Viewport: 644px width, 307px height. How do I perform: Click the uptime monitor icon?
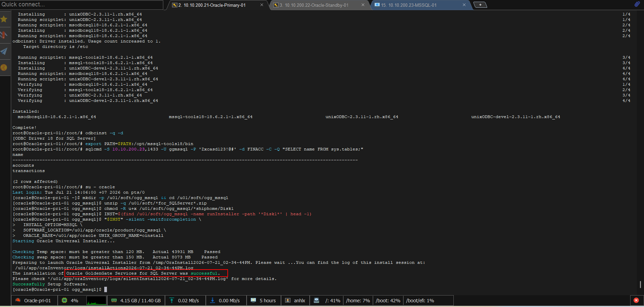tap(253, 300)
